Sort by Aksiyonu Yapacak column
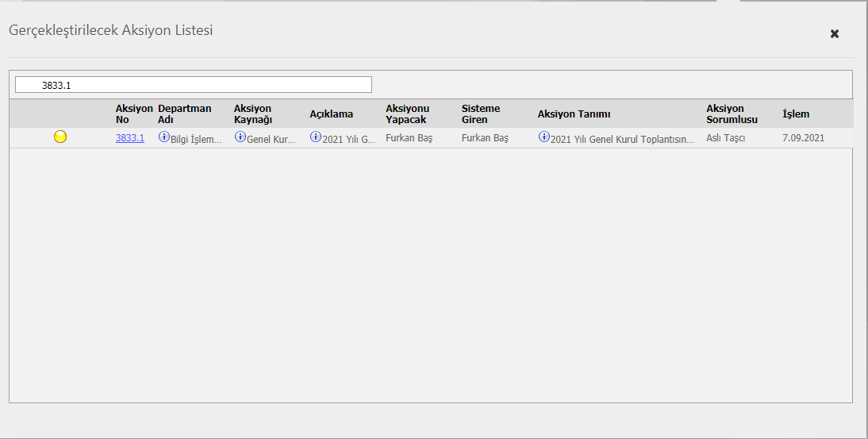868x439 pixels. pos(407,114)
